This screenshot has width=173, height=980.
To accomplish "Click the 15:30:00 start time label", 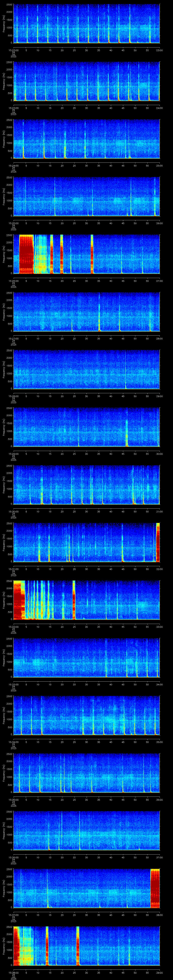I will point(13,511).
